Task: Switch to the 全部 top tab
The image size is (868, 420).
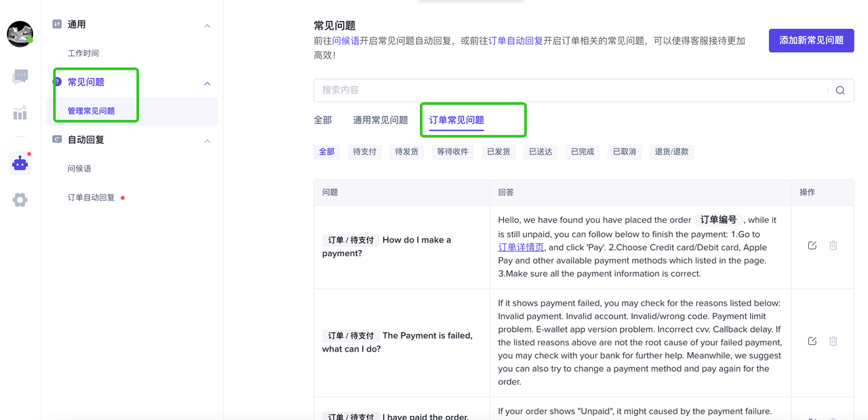Action: 323,120
